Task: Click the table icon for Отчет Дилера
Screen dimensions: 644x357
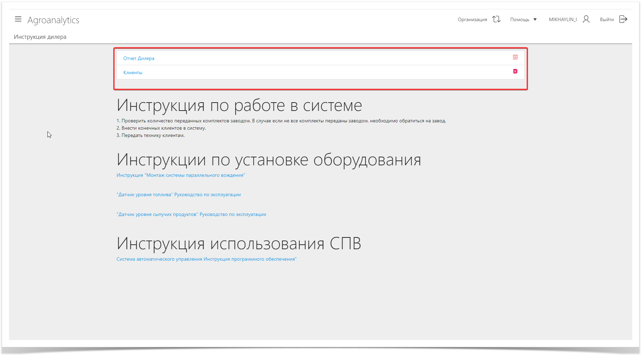Action: (x=515, y=57)
